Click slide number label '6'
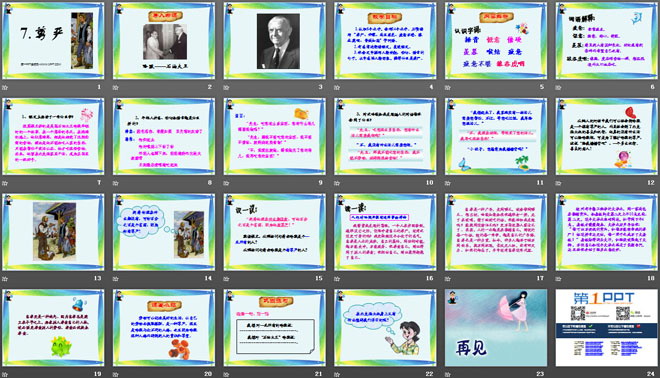Screen dimensions: 660x378 (652, 87)
